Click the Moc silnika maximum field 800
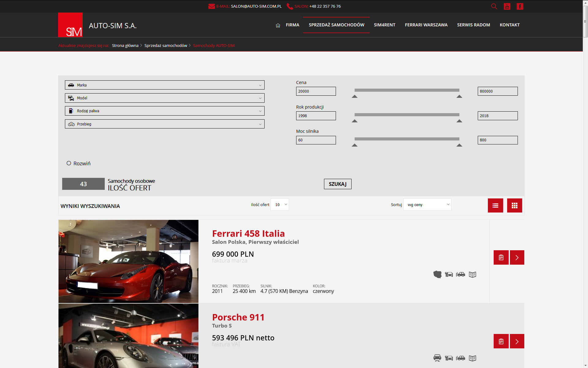Viewport: 588px width, 368px height. [x=498, y=140]
